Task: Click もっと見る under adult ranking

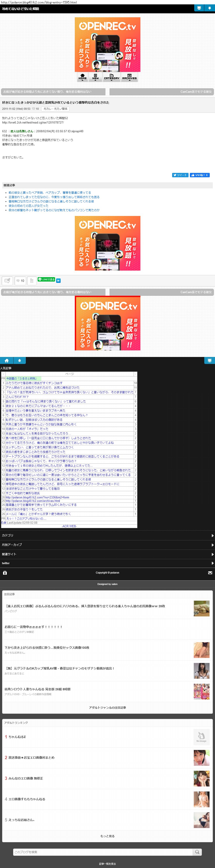Action: 107,836
